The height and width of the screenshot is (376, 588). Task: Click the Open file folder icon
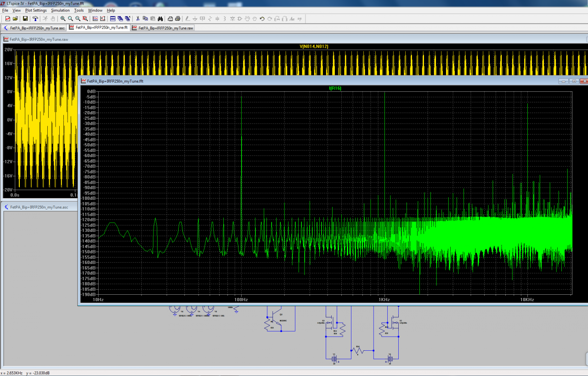[x=15, y=19]
